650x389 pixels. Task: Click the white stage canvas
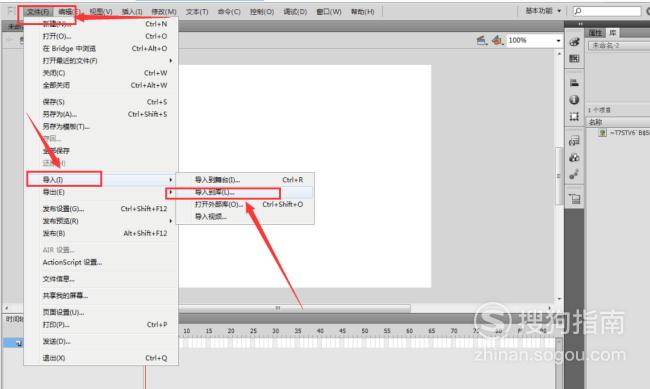pyautogui.click(x=305, y=176)
